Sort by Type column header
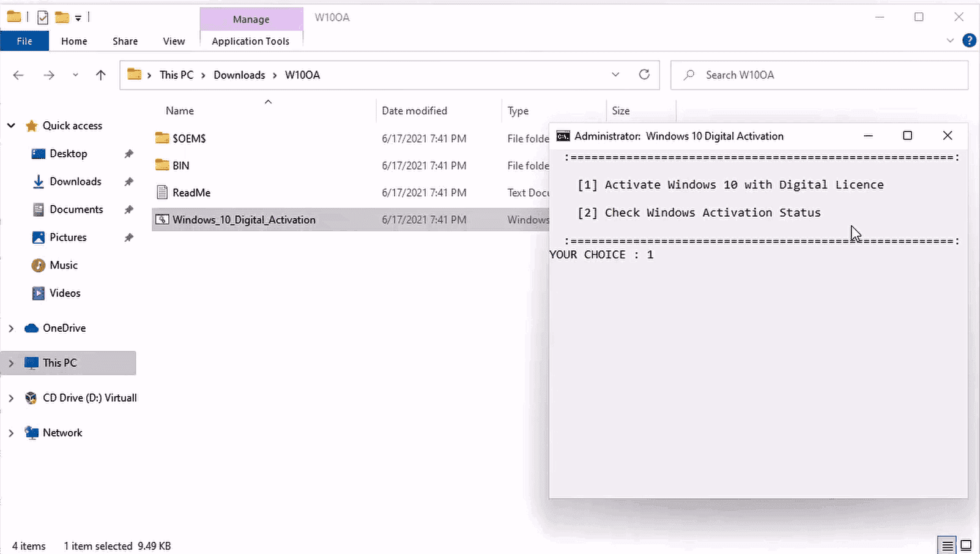 (x=518, y=111)
